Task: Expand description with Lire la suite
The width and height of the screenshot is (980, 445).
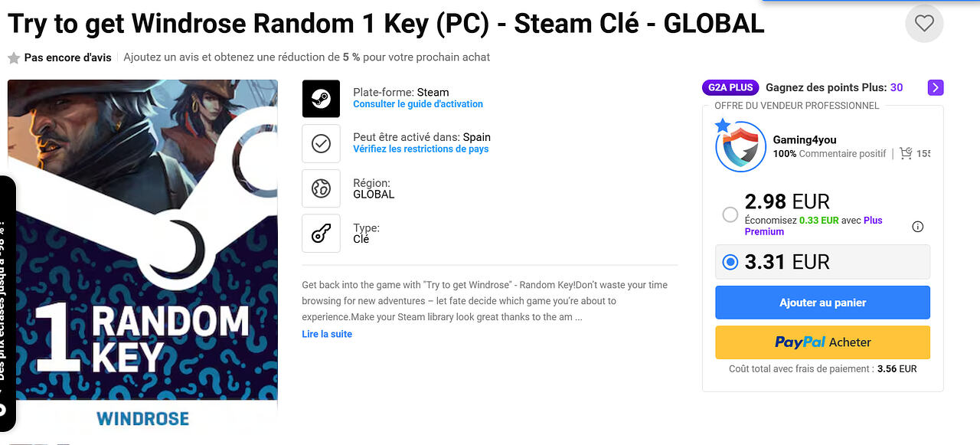Action: [x=327, y=334]
